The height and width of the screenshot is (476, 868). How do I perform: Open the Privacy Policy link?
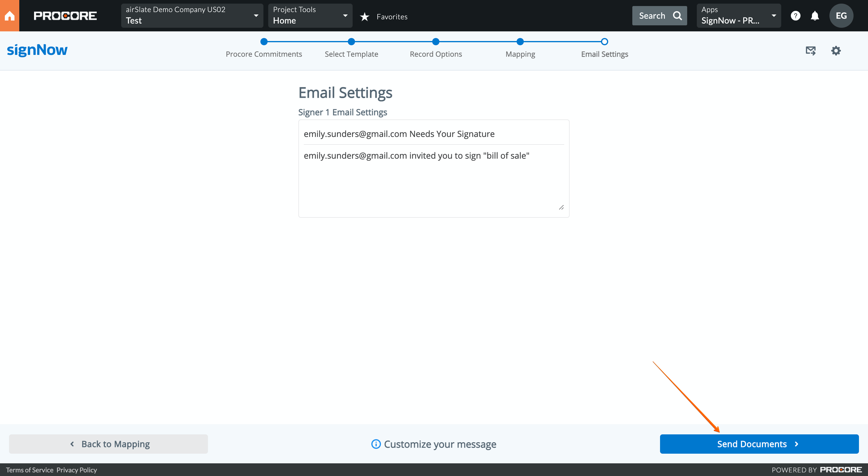[77, 470]
